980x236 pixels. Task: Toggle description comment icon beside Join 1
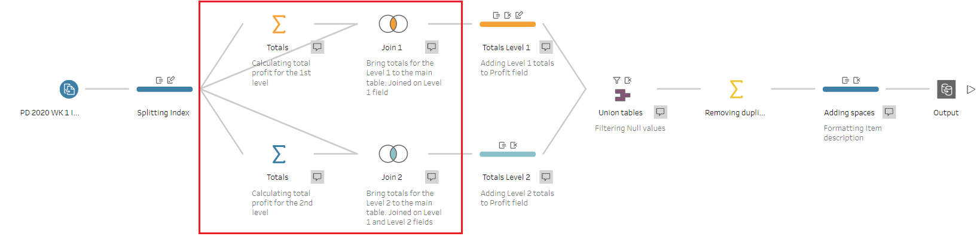pos(432,47)
